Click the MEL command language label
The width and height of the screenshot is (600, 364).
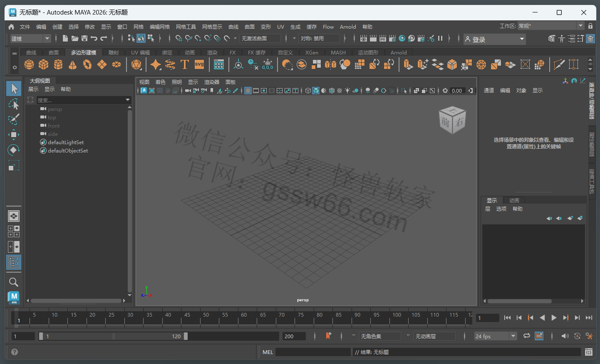(268, 352)
